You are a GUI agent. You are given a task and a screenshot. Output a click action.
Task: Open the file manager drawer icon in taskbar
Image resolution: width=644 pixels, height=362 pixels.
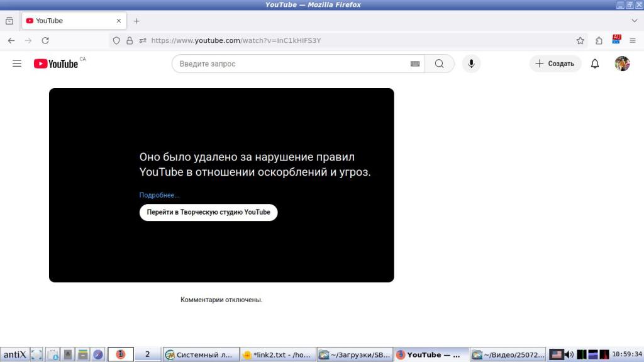pyautogui.click(x=82, y=354)
